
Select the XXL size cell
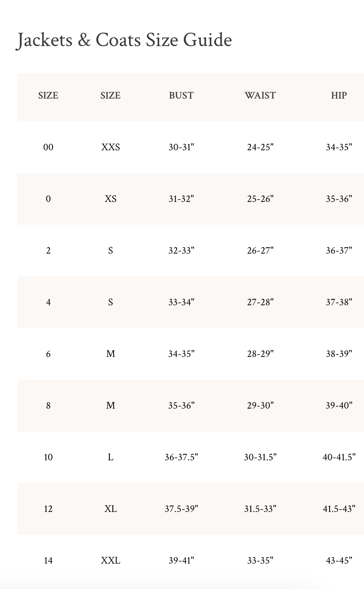[111, 561]
